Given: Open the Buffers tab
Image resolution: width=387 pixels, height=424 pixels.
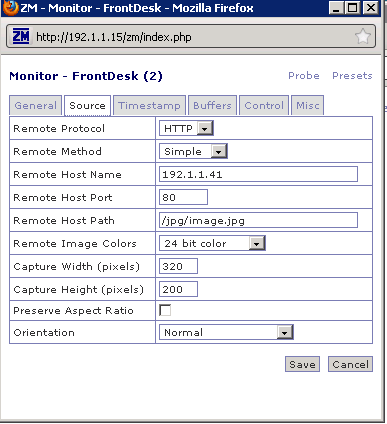Looking at the screenshot, I should pyautogui.click(x=212, y=106).
